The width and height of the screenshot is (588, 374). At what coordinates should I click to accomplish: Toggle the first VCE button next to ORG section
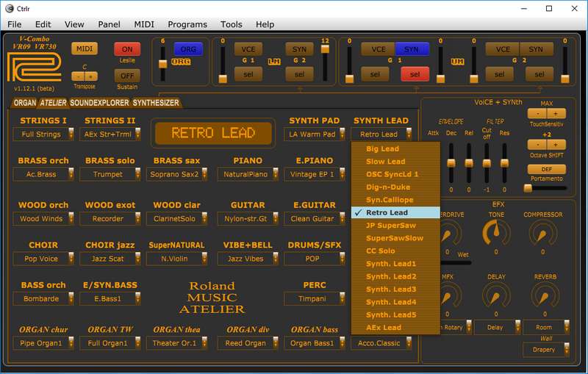248,49
